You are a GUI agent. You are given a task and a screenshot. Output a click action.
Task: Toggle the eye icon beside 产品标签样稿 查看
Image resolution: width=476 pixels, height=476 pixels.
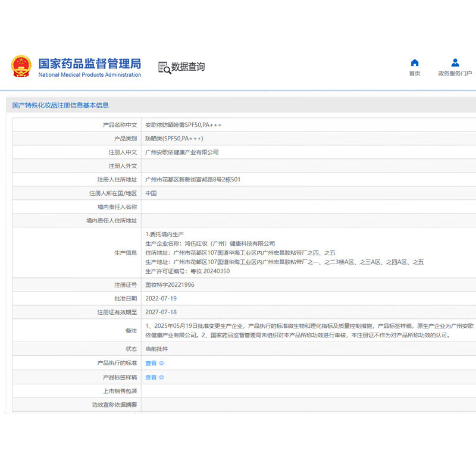click(x=161, y=377)
